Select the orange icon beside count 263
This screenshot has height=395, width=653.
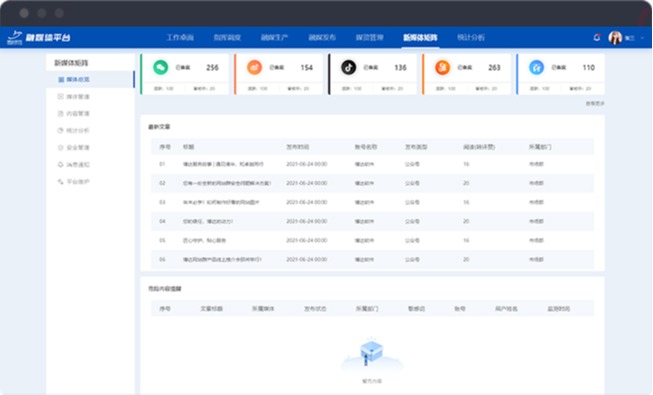(443, 67)
